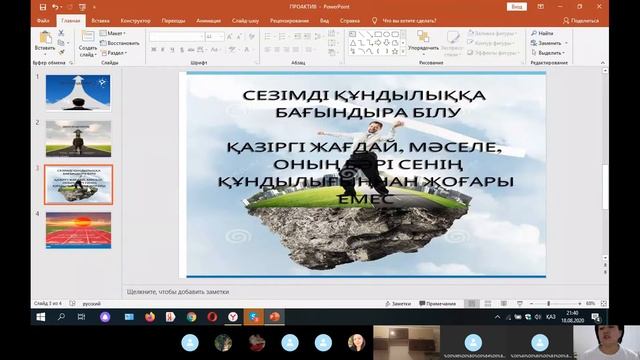Paste with the Вставить clipboard icon
The height and width of the screenshot is (360, 640).
(45, 38)
